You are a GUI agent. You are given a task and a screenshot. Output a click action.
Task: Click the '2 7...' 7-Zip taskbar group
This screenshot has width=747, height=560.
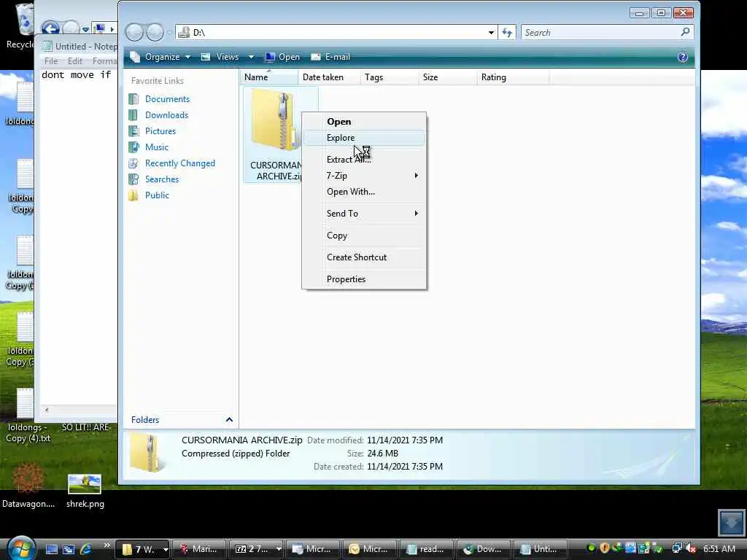click(256, 549)
